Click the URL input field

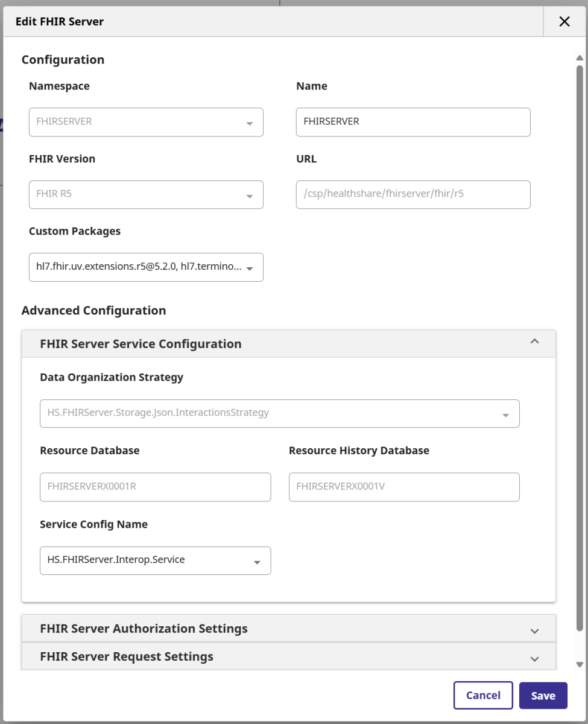pos(413,195)
